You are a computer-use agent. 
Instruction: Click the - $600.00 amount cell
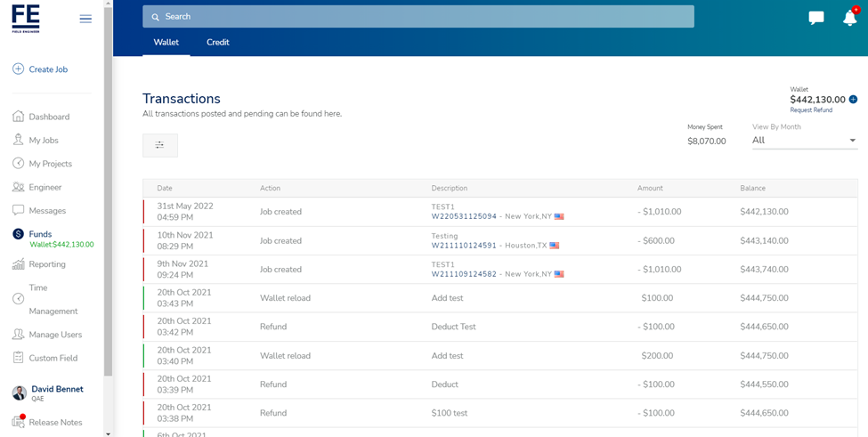[x=656, y=240]
